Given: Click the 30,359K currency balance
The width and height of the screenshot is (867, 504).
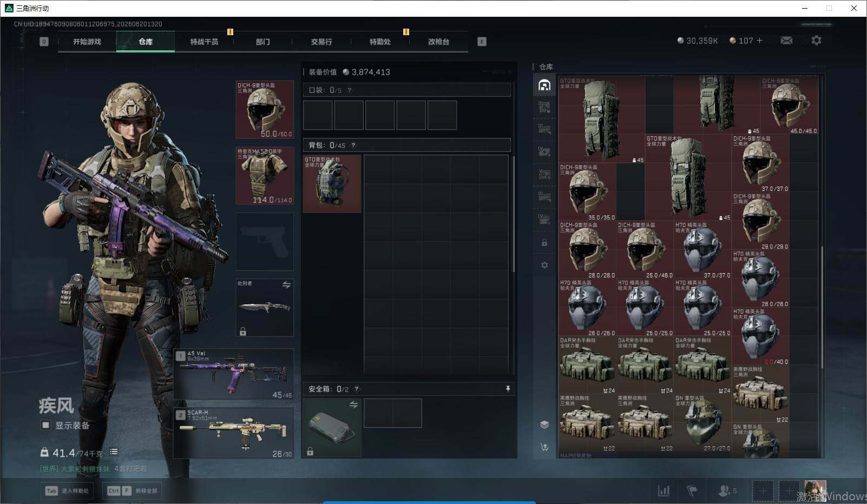Looking at the screenshot, I should point(698,41).
